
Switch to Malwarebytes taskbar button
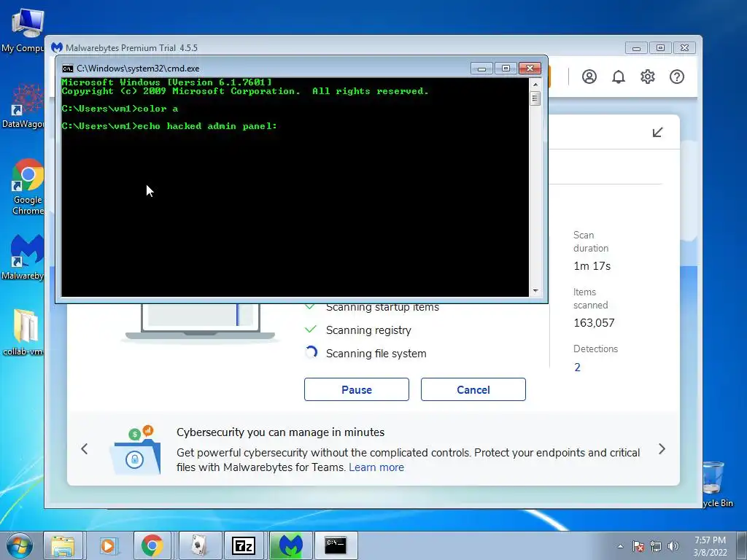point(291,545)
